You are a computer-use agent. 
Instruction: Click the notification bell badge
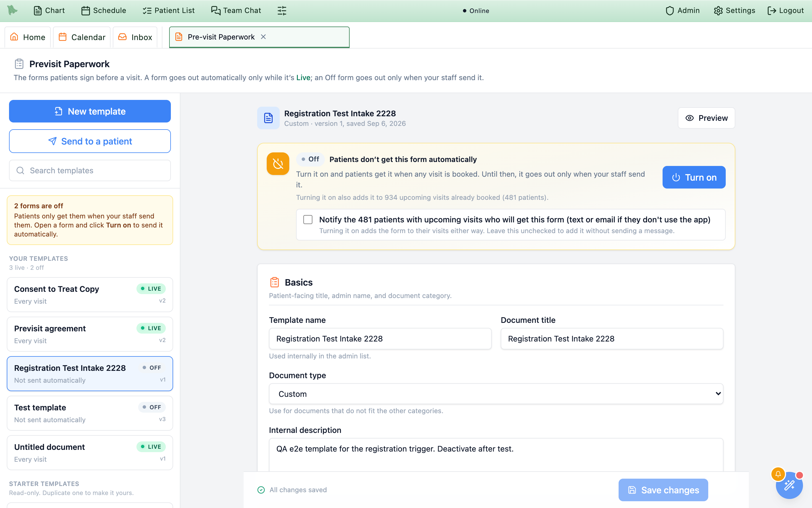click(x=778, y=474)
